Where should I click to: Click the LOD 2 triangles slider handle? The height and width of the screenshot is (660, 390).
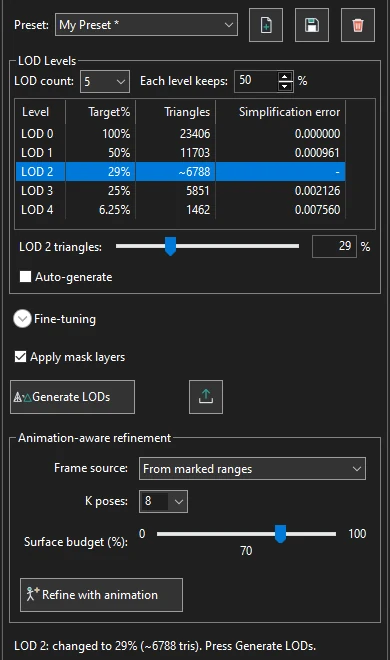pyautogui.click(x=170, y=246)
